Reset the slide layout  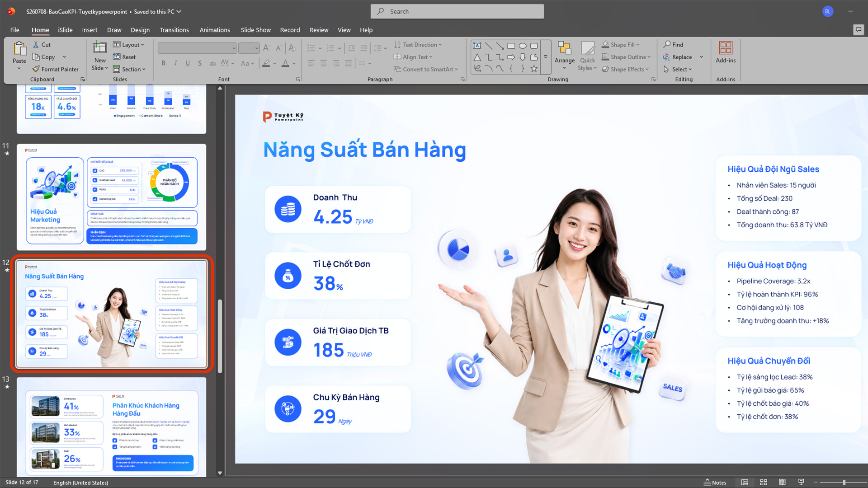tap(124, 57)
